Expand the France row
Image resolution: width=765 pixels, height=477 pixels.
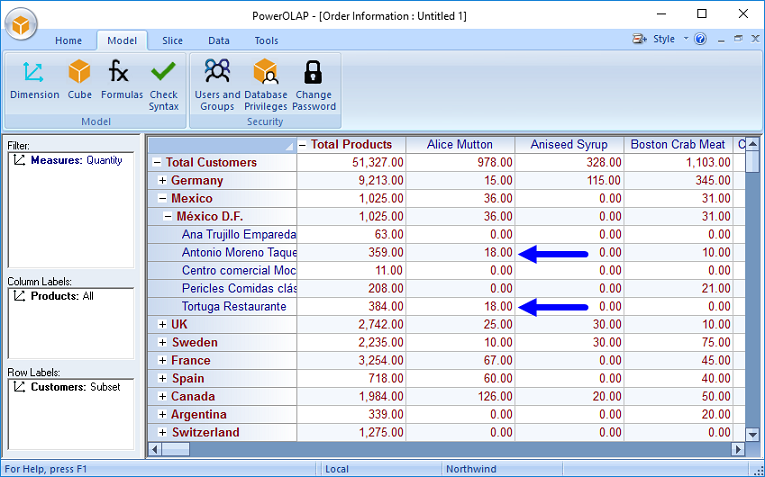click(x=162, y=360)
